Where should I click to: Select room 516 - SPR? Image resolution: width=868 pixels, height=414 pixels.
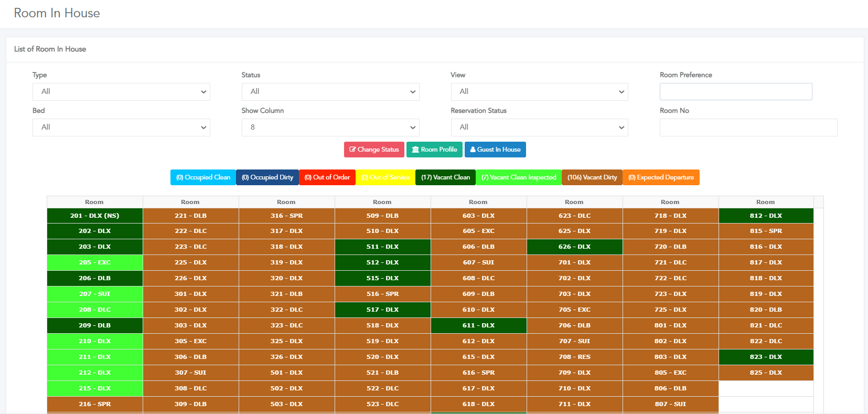point(383,294)
